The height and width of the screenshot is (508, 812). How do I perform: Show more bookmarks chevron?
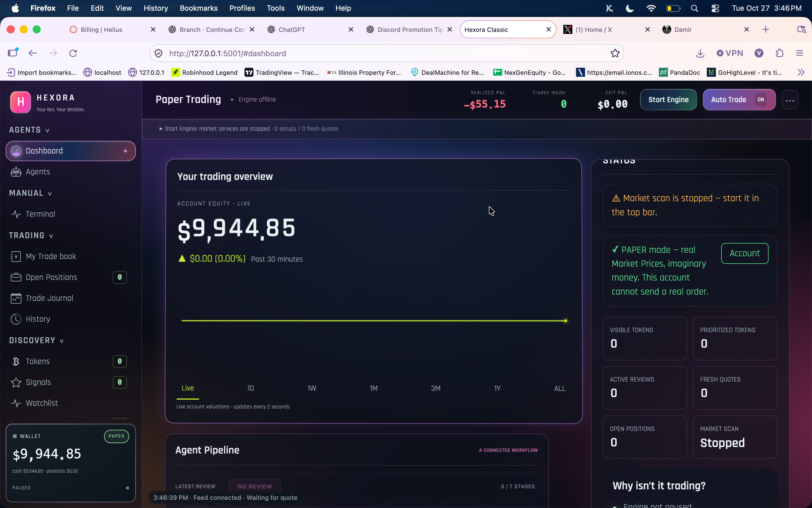801,72
